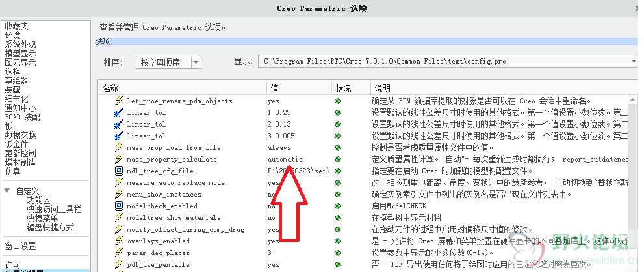Image resolution: width=644 pixels, height=272 pixels.
Task: Click star icon of linear_tol row valued 2 0.13
Action: tap(119, 124)
